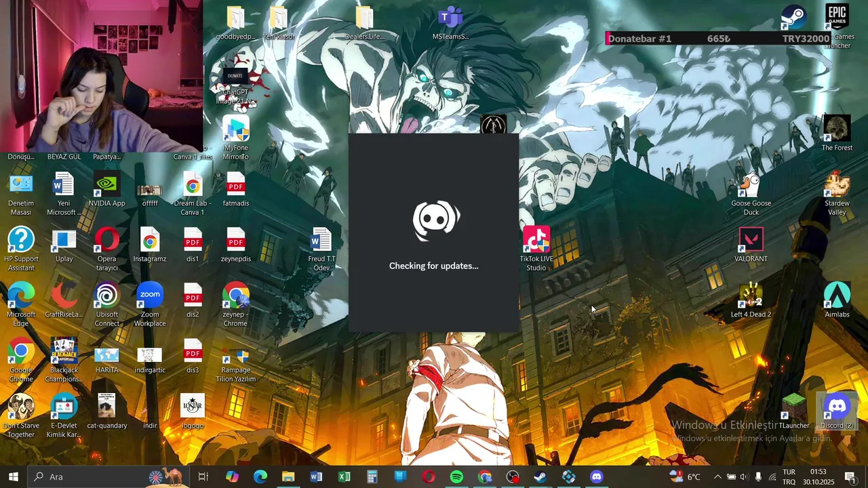868x488 pixels.
Task: Select the Dealers Life... folder
Action: coord(364,22)
